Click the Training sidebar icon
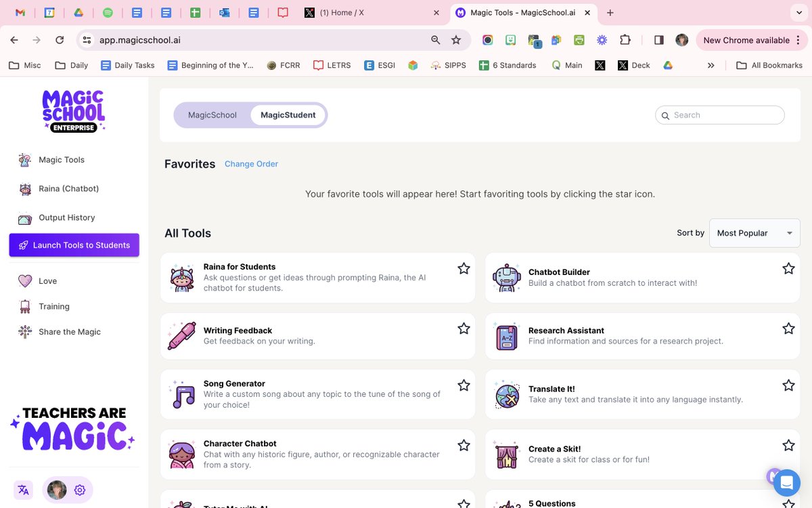The image size is (812, 508). [x=25, y=307]
